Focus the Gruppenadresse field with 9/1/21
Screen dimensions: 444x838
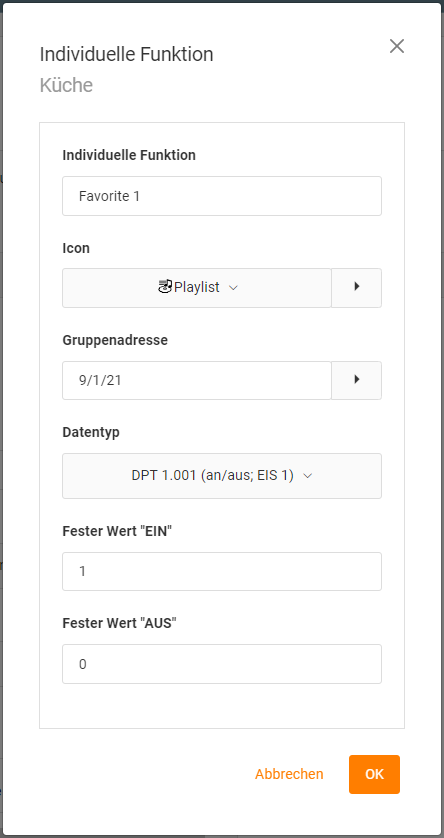pyautogui.click(x=197, y=380)
